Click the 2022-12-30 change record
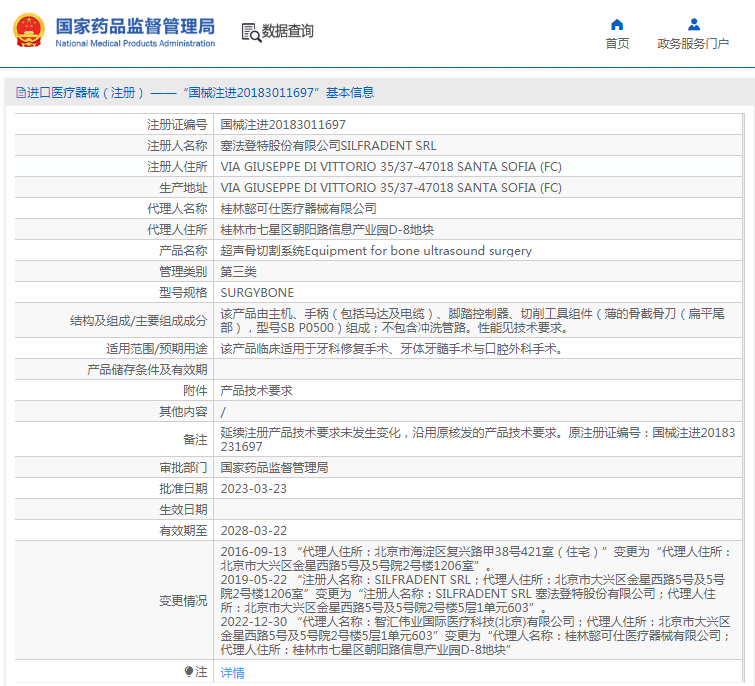The width and height of the screenshot is (755, 686). coord(476,635)
